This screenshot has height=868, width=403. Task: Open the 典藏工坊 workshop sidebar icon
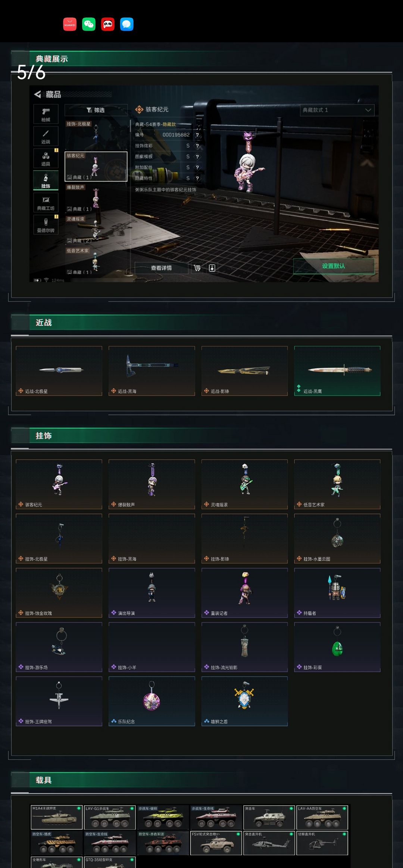click(x=46, y=202)
